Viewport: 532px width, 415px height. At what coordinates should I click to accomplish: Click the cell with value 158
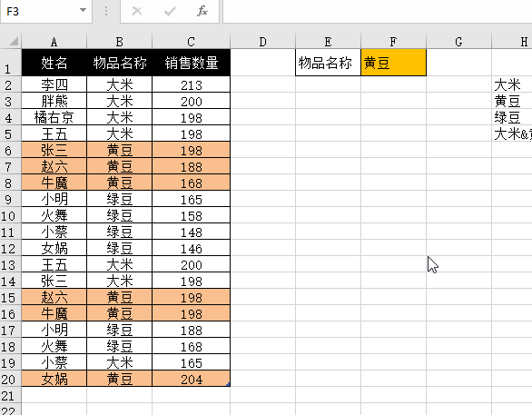tap(191, 215)
